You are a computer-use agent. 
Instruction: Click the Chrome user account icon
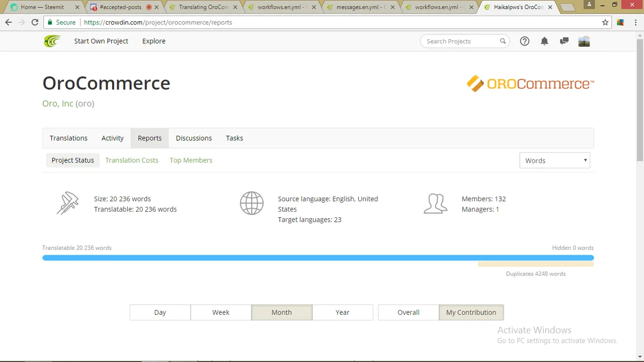(589, 4)
